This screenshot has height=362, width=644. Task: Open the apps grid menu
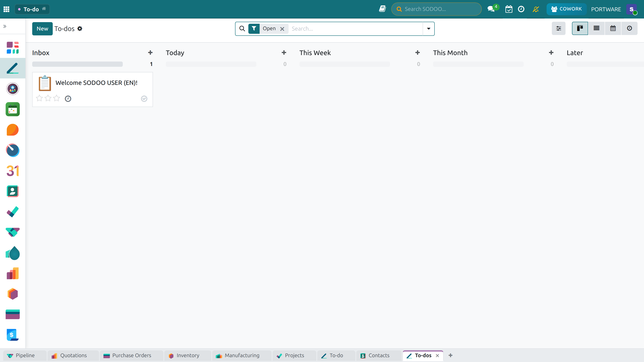[x=6, y=9]
